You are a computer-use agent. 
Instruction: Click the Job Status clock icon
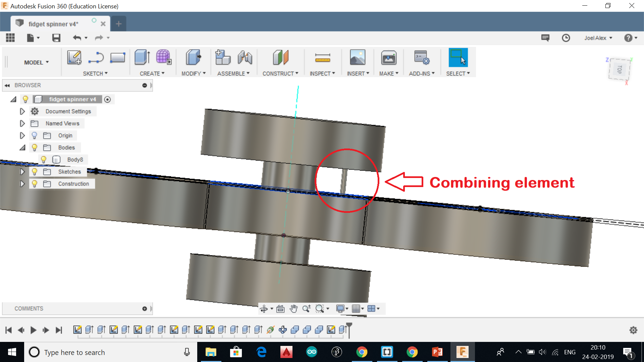[566, 38]
